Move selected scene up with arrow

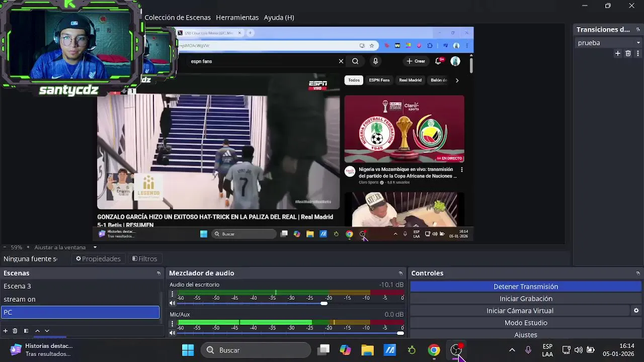pyautogui.click(x=37, y=331)
